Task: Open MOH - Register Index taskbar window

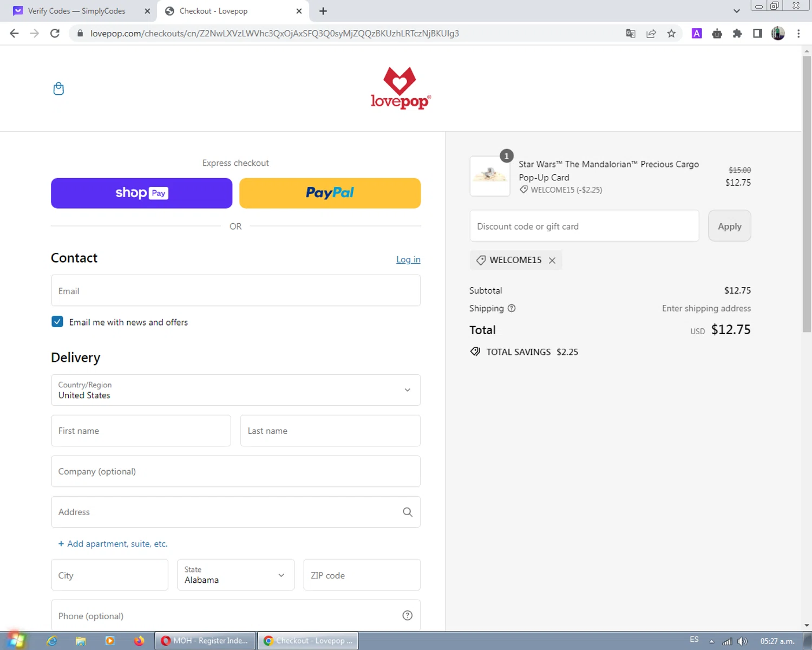Action: (205, 641)
